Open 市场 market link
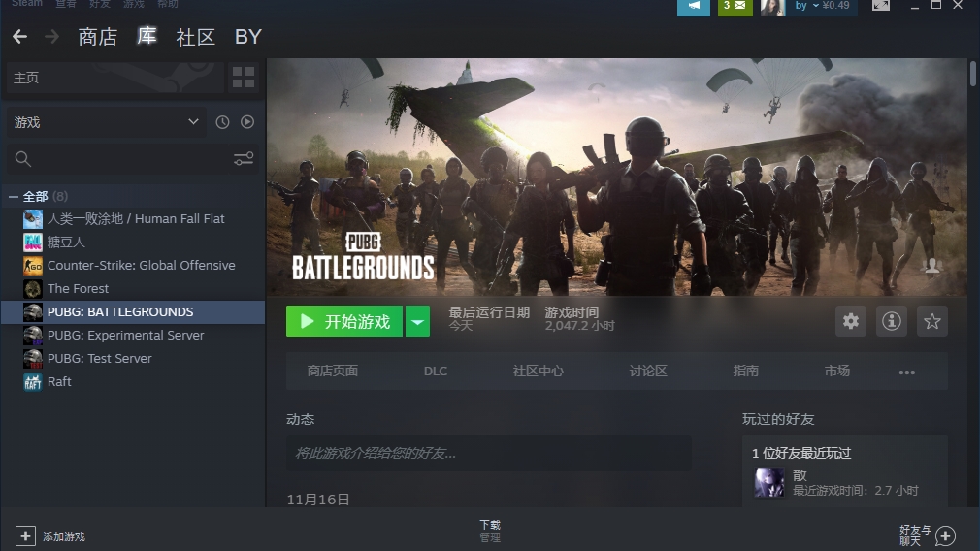The height and width of the screenshot is (551, 980). coord(836,372)
